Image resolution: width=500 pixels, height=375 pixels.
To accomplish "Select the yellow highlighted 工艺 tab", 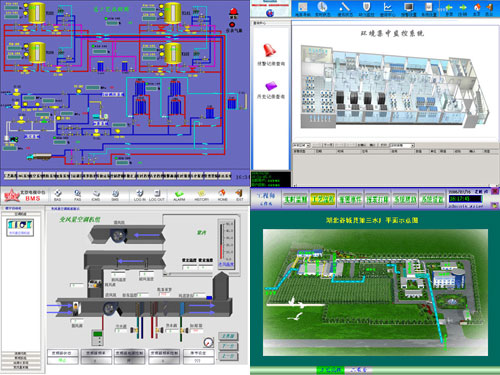I will pyautogui.click(x=323, y=199).
